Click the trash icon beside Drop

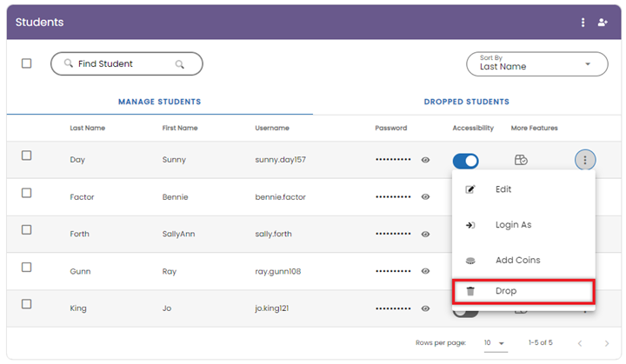point(470,291)
